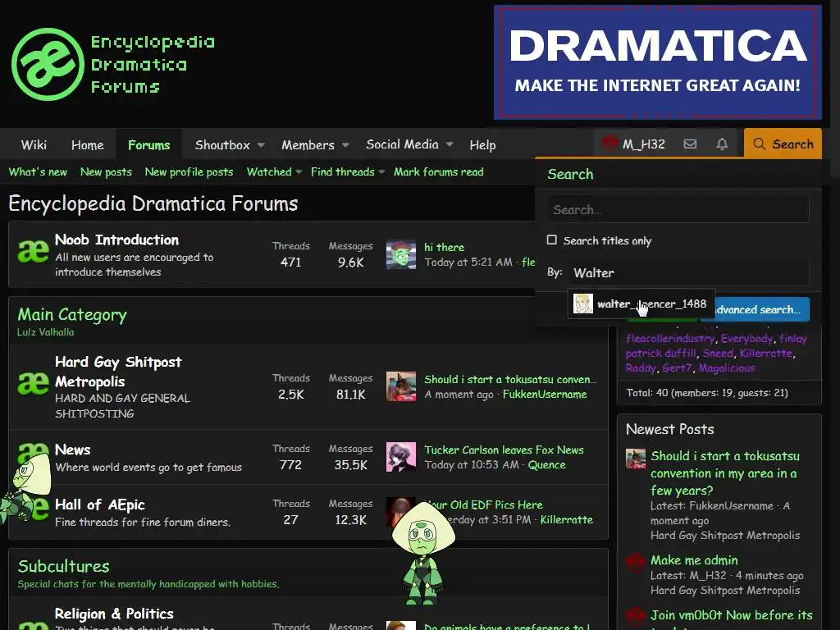Expand the Watched dropdown arrow
The image size is (840, 630).
[x=299, y=172]
